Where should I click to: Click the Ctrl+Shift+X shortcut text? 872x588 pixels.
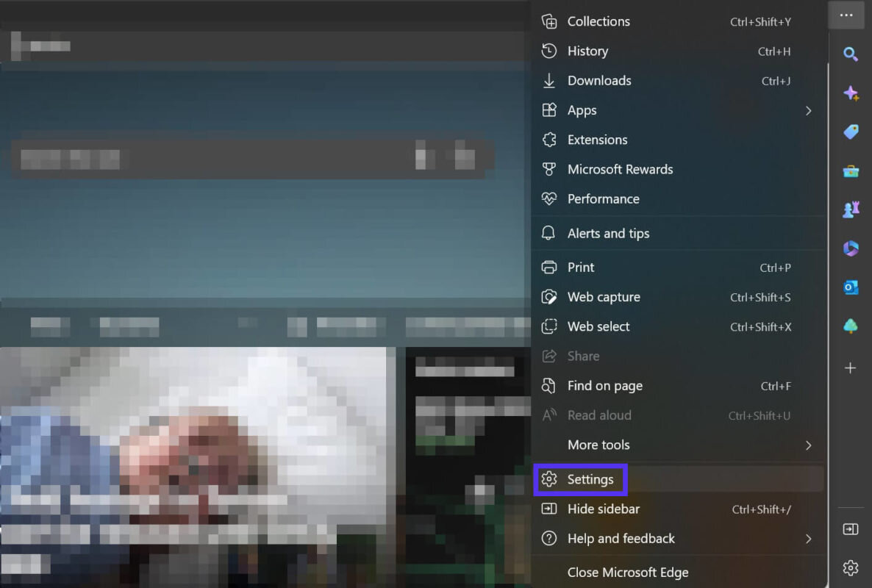[760, 327]
